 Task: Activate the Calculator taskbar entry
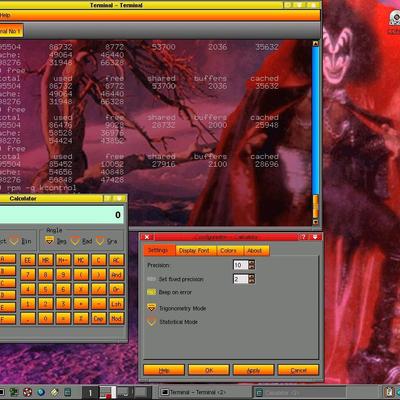pos(299,393)
